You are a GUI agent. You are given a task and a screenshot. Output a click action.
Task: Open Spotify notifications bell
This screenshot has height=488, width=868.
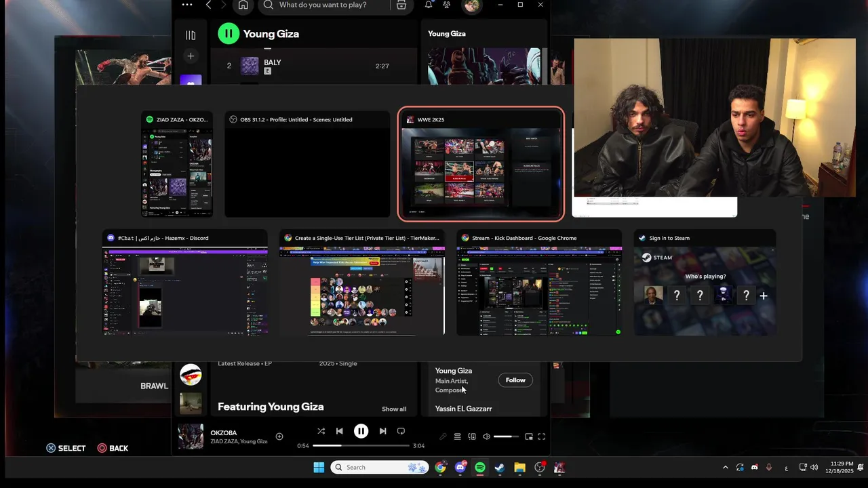(x=429, y=5)
